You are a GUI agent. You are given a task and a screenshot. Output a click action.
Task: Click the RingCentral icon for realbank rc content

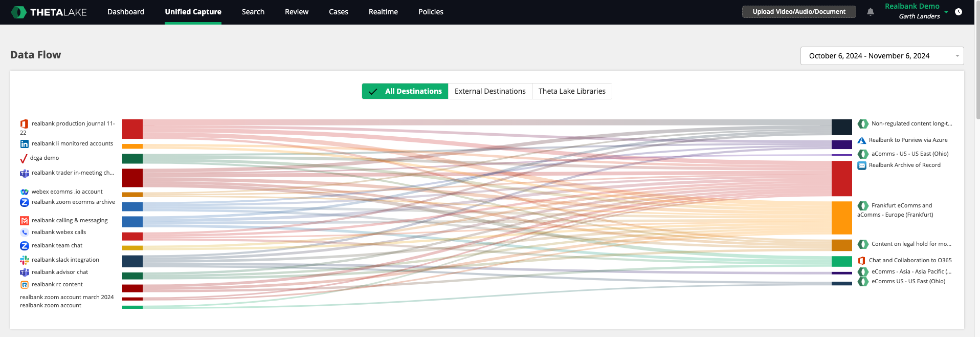tap(24, 285)
